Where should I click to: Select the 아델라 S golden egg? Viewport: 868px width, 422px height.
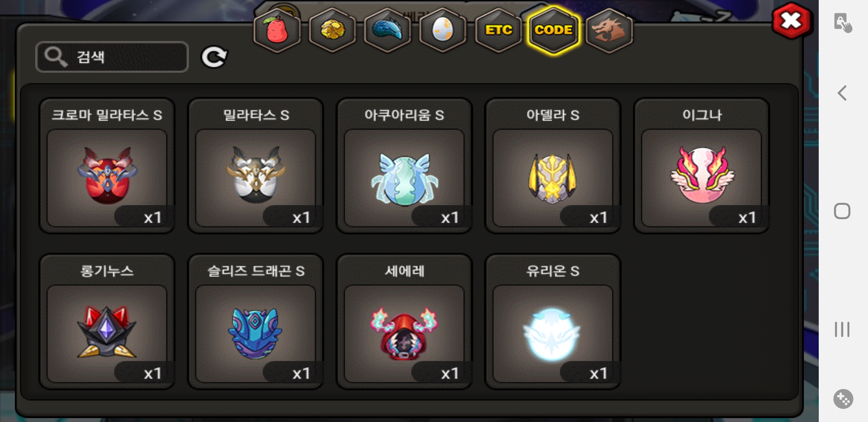(552, 166)
